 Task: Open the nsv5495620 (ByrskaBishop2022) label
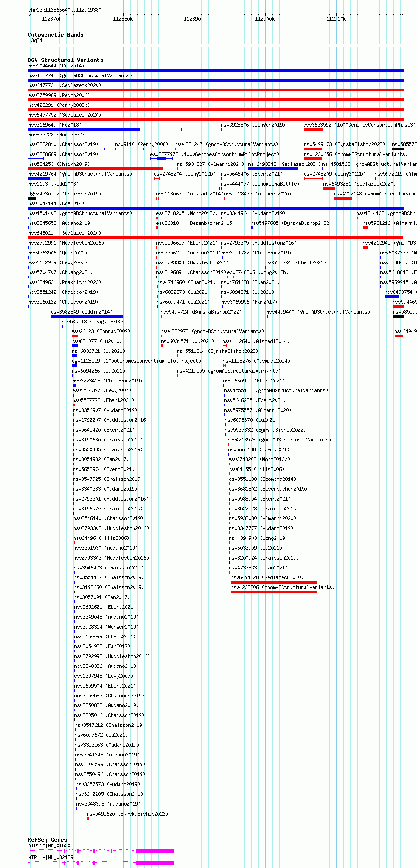click(x=127, y=814)
